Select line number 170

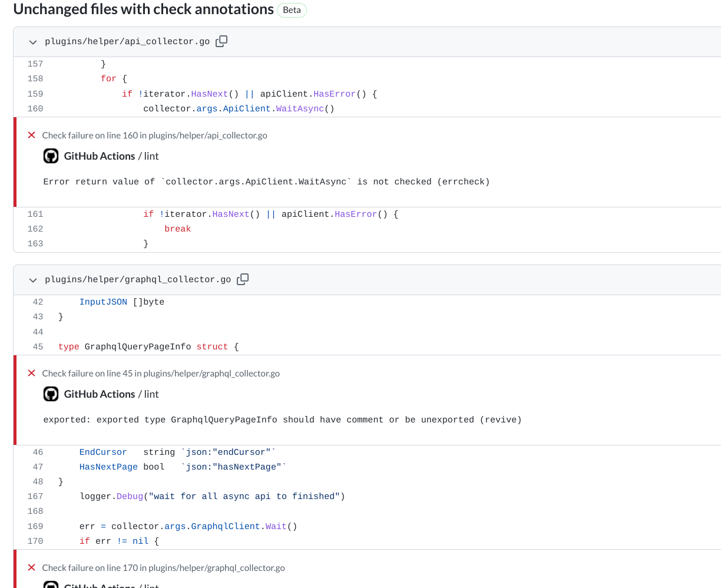35,541
